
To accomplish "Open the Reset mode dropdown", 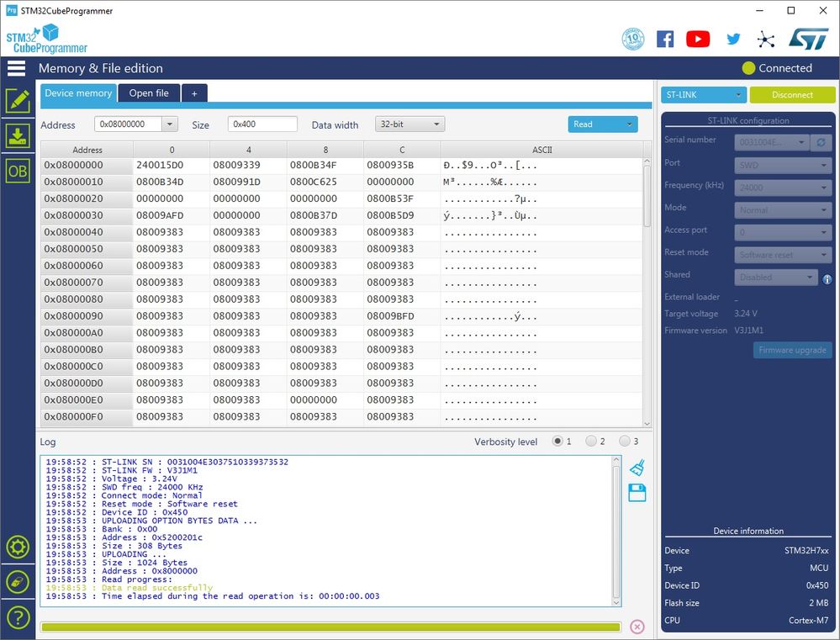I will point(783,255).
